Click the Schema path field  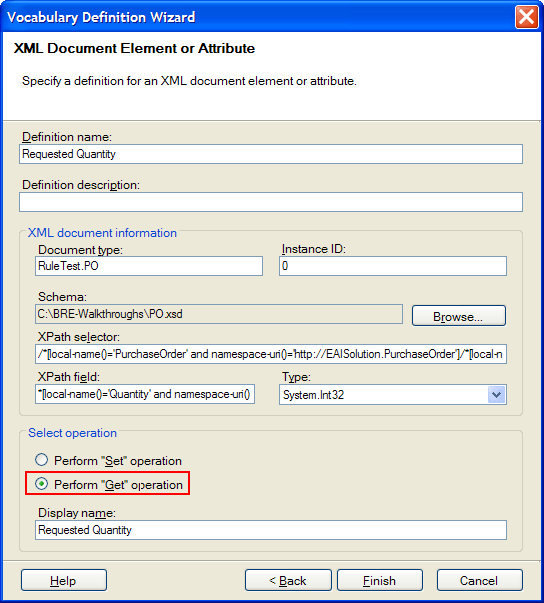[219, 314]
